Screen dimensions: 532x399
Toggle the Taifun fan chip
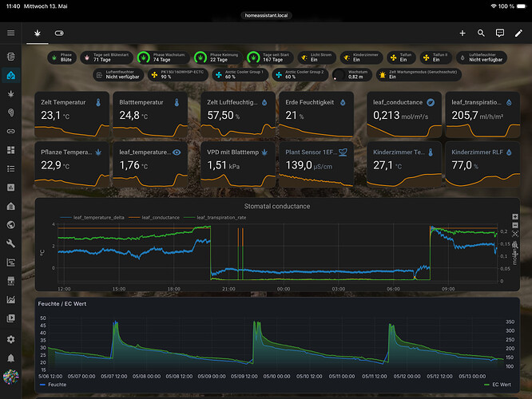pos(401,57)
